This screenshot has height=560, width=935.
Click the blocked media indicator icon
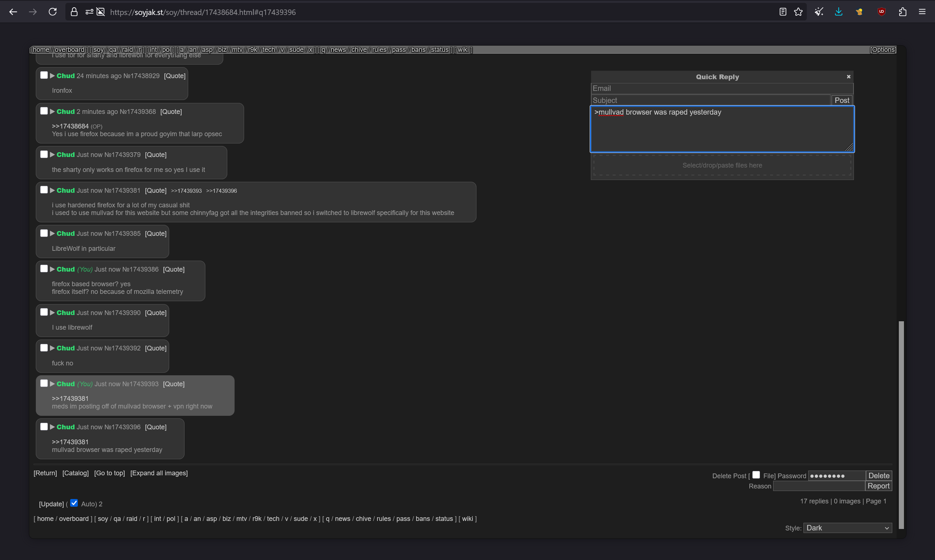[x=101, y=12]
